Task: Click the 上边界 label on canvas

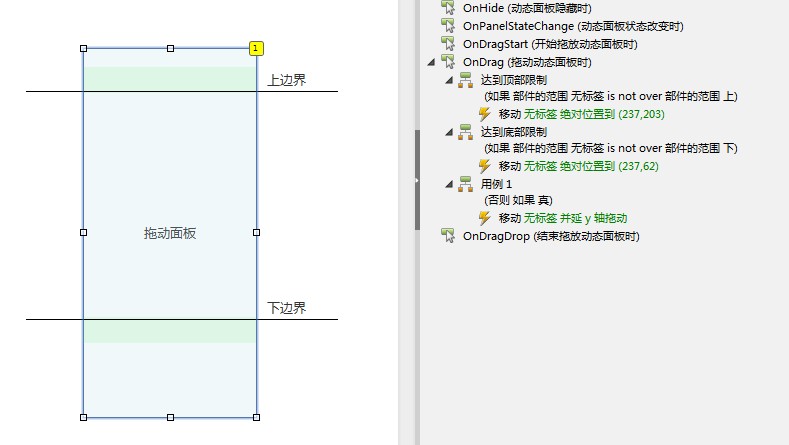Action: click(x=286, y=80)
